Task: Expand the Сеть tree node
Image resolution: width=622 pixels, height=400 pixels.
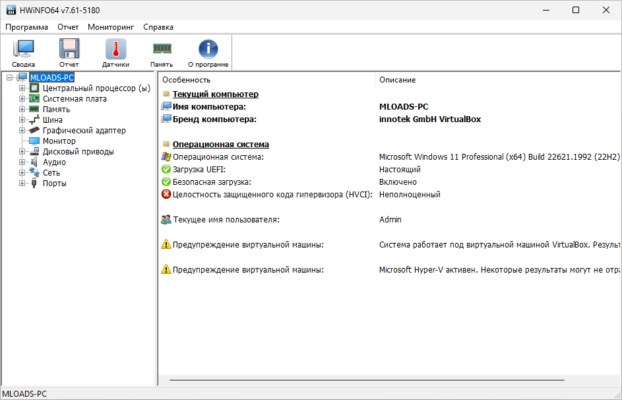Action: click(22, 173)
